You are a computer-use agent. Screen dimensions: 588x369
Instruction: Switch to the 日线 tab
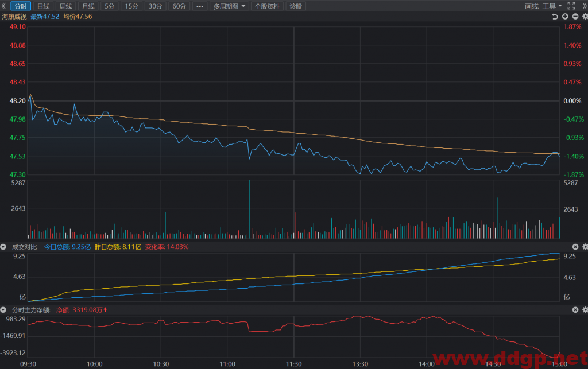click(43, 6)
